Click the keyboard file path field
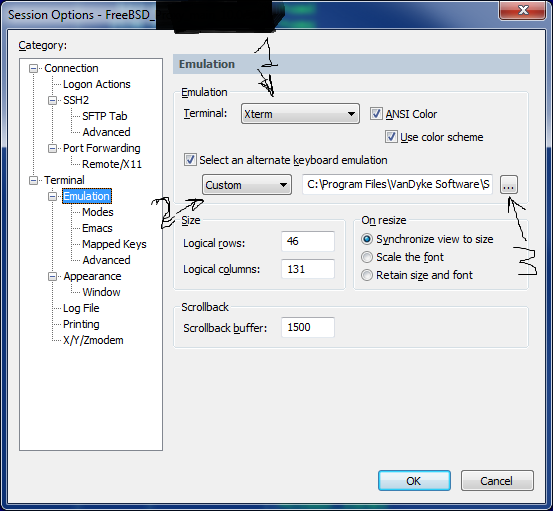This screenshot has width=554, height=511. (397, 184)
